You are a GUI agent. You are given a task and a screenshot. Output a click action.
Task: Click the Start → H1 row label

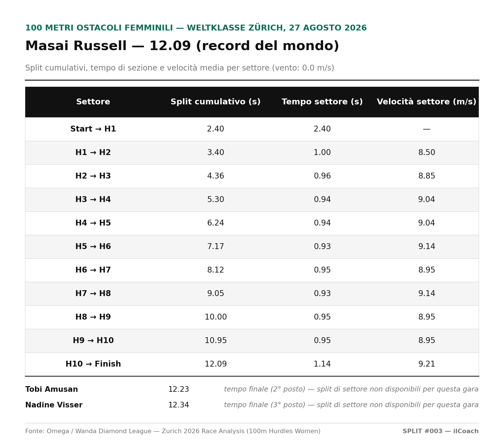point(93,129)
